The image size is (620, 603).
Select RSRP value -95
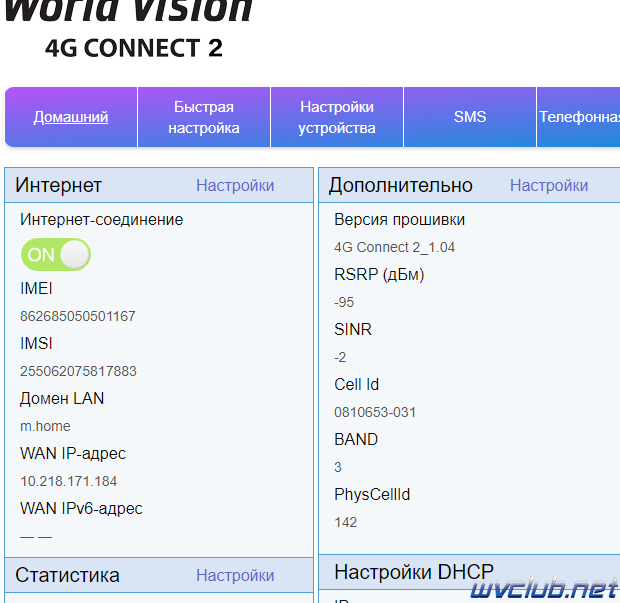[344, 302]
